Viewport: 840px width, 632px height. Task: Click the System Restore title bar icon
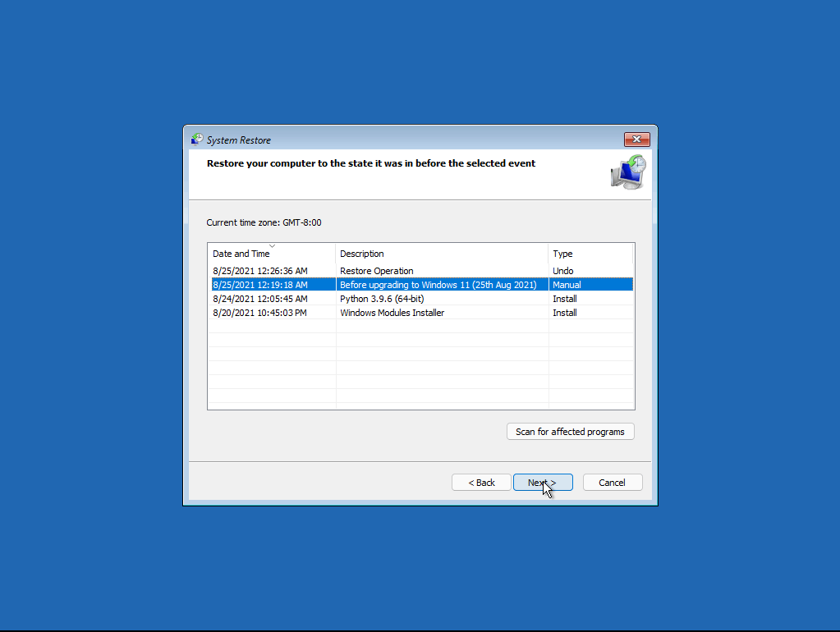point(197,140)
